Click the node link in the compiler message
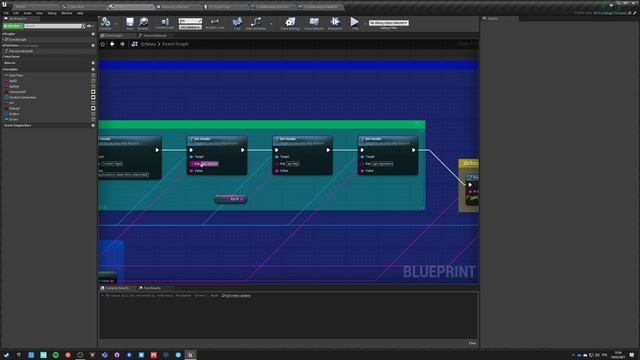 coord(237,296)
